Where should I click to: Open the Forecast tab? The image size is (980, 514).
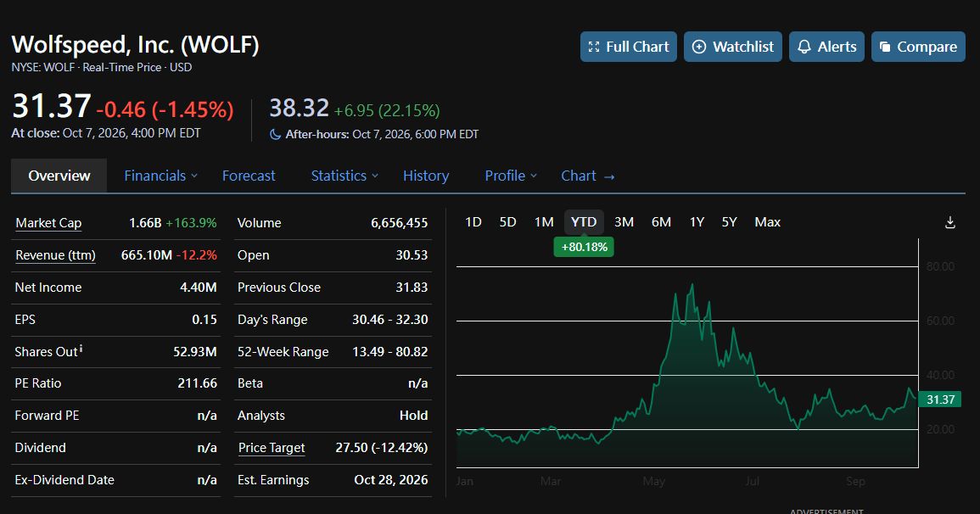pos(249,176)
